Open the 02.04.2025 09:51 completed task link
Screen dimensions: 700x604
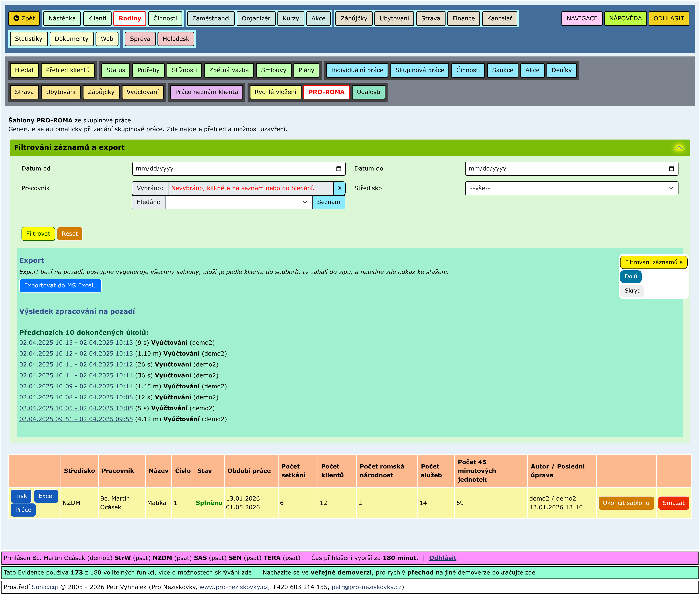coord(76,419)
